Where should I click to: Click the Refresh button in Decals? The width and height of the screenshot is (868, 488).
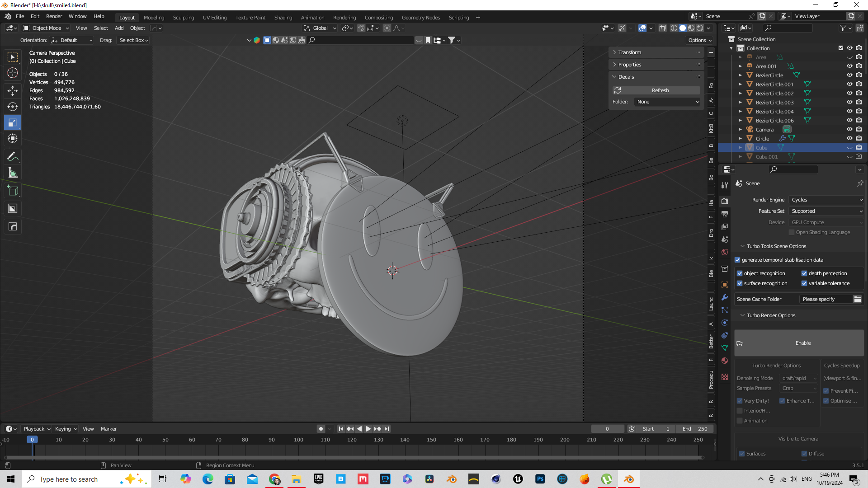pyautogui.click(x=656, y=90)
